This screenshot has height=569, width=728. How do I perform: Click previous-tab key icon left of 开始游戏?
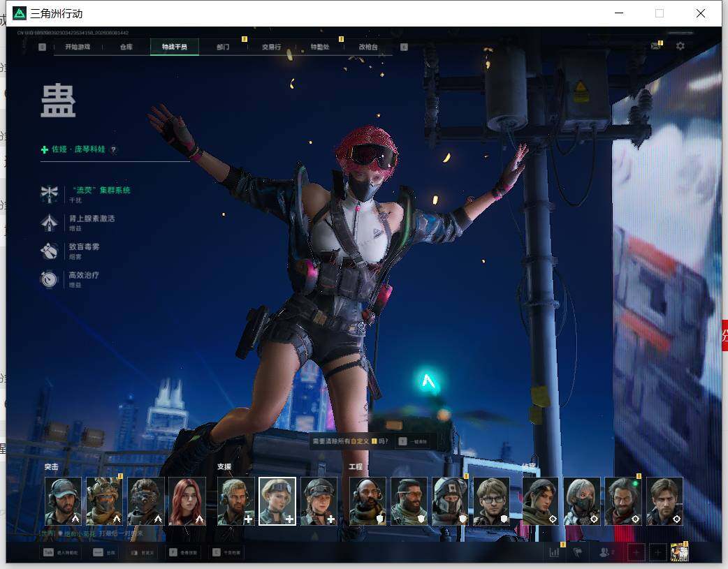(42, 47)
